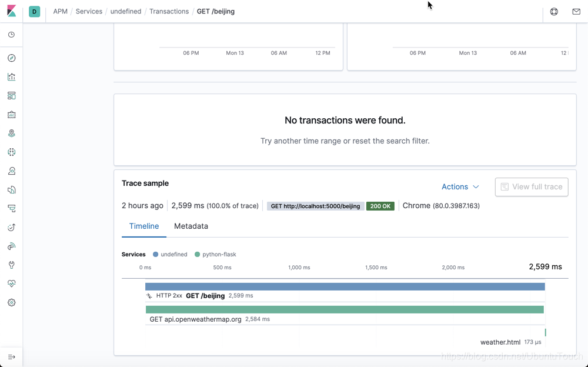Viewport: 588px width, 367px height.
Task: Open APM icon in sidebar
Action: [12, 208]
